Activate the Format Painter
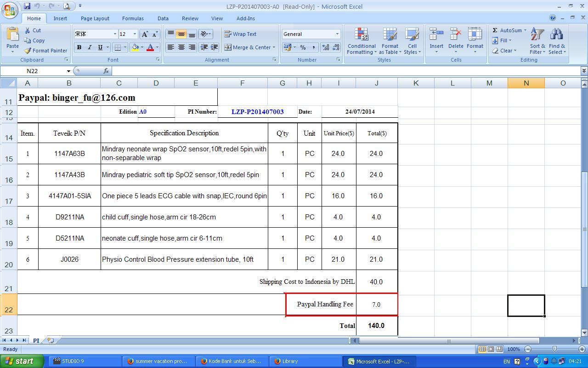 [45, 51]
